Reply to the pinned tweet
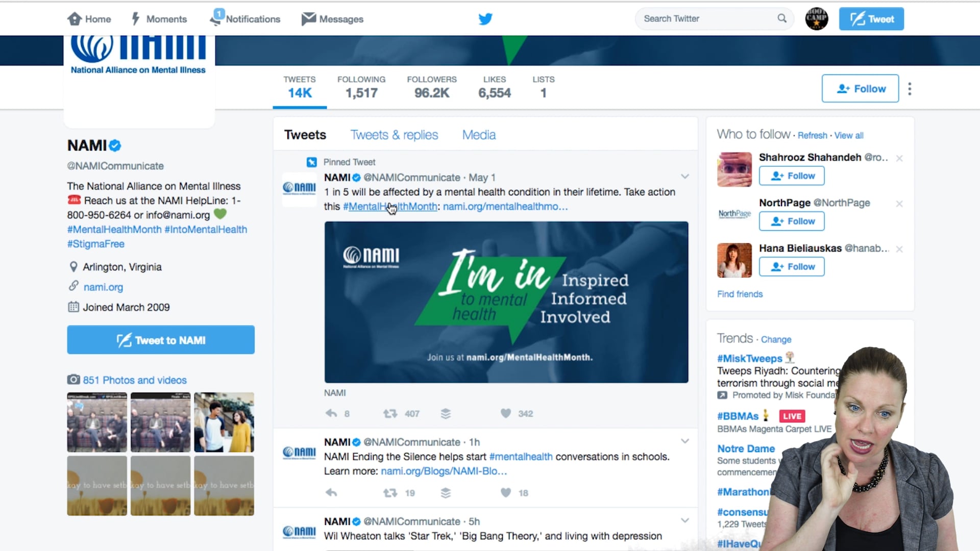Image resolution: width=980 pixels, height=551 pixels. (332, 413)
